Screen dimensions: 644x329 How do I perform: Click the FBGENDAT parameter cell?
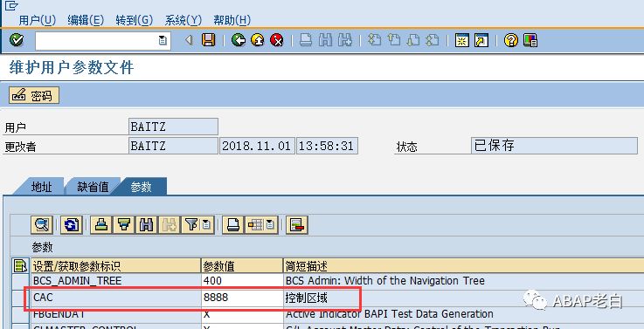116,314
